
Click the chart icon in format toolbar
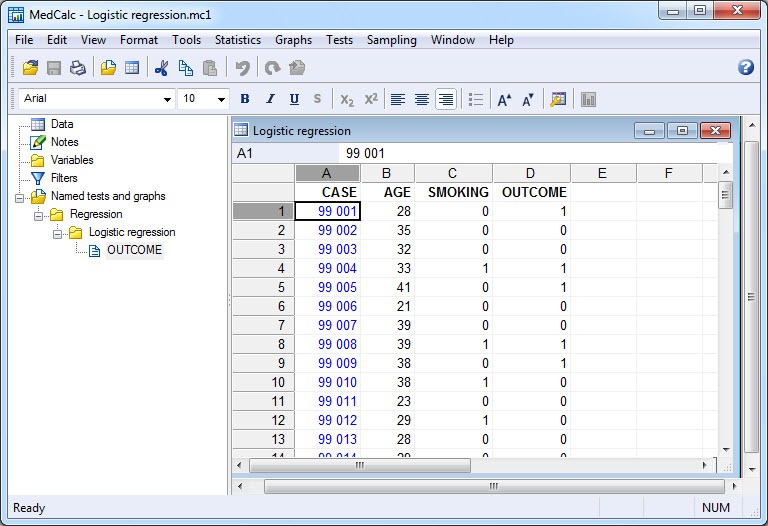(588, 99)
